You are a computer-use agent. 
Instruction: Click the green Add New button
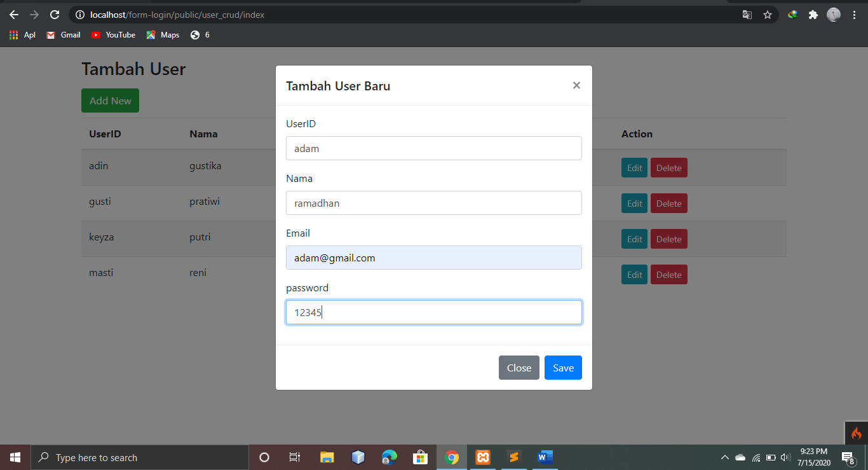point(110,100)
